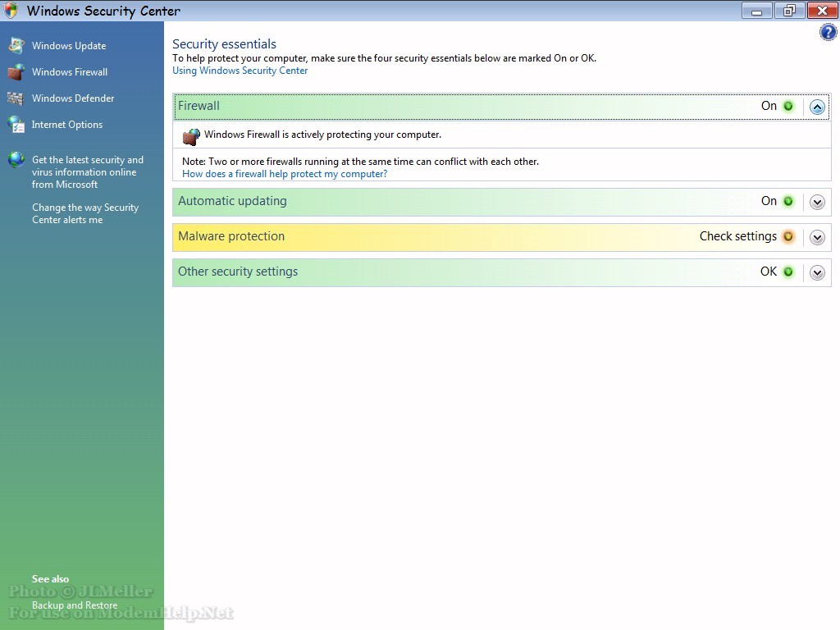Click the OK status text on Other security settings
This screenshot has width=840, height=630.
point(768,272)
